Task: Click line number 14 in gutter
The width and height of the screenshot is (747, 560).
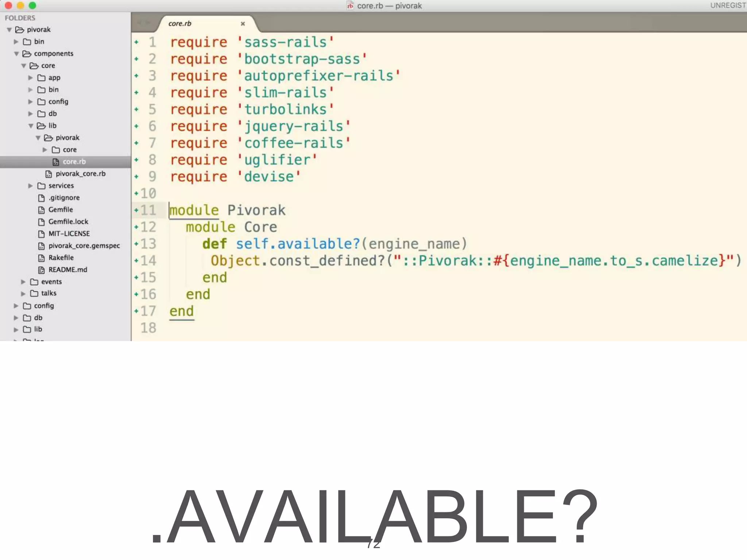Action: 148,261
